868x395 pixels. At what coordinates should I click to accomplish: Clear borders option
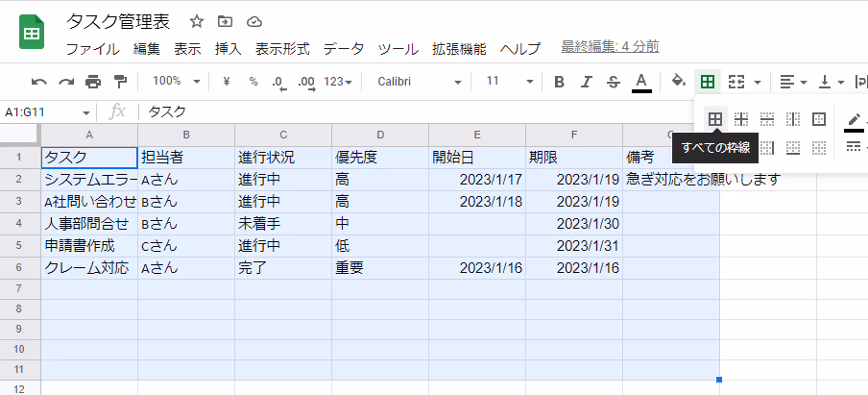(819, 147)
